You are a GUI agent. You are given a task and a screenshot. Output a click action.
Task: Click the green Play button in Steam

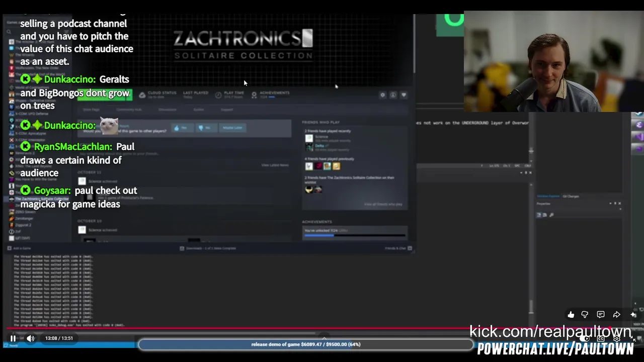coord(104,95)
